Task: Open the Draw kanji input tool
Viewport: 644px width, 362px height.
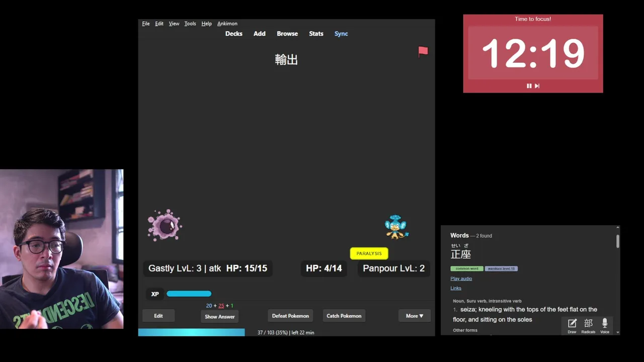Action: 572,326
